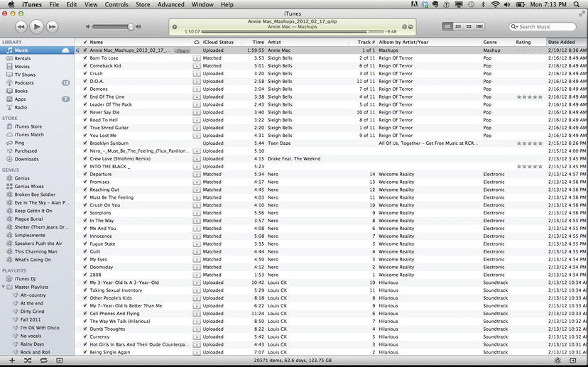This screenshot has height=367, width=588.
Task: Adjust the volume slider knob
Action: tap(131, 26)
